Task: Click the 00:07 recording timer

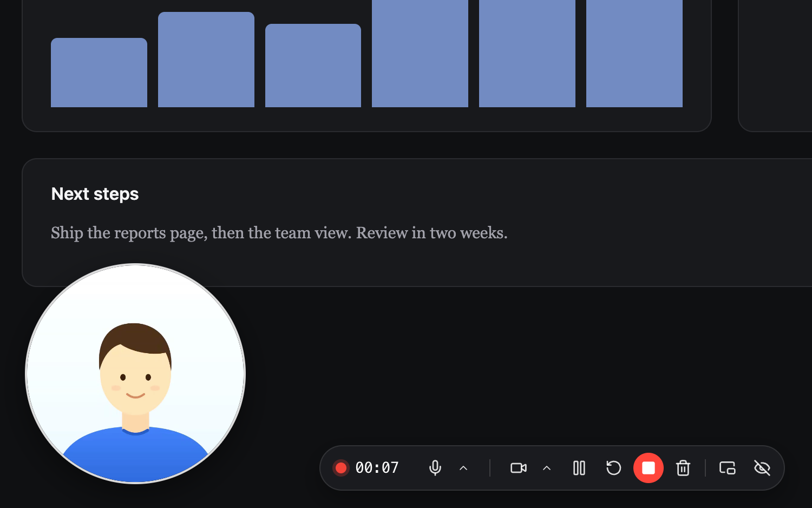Action: pyautogui.click(x=377, y=468)
